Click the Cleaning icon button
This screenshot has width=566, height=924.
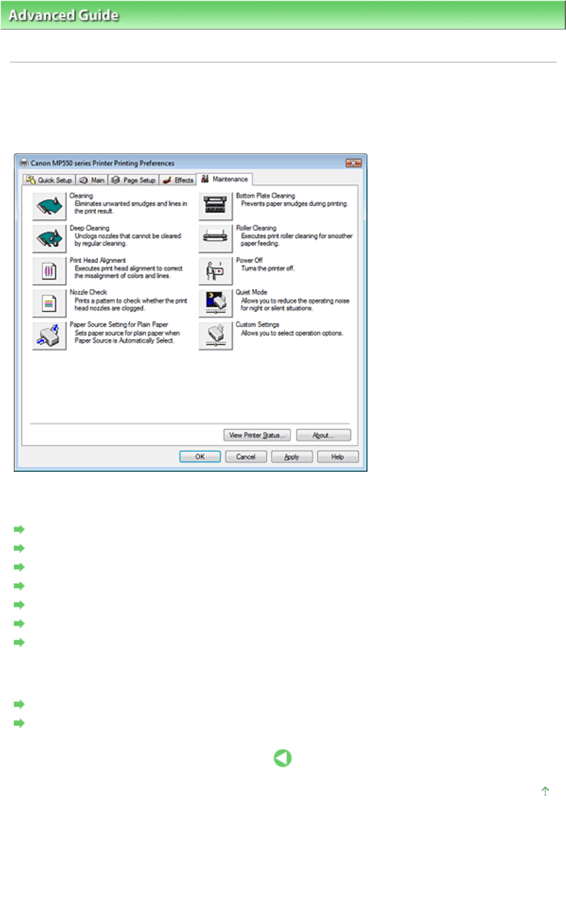[x=49, y=206]
